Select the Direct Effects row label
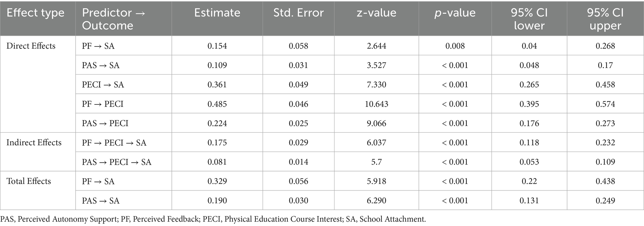Screen dimensions: 644x226 (x=31, y=46)
